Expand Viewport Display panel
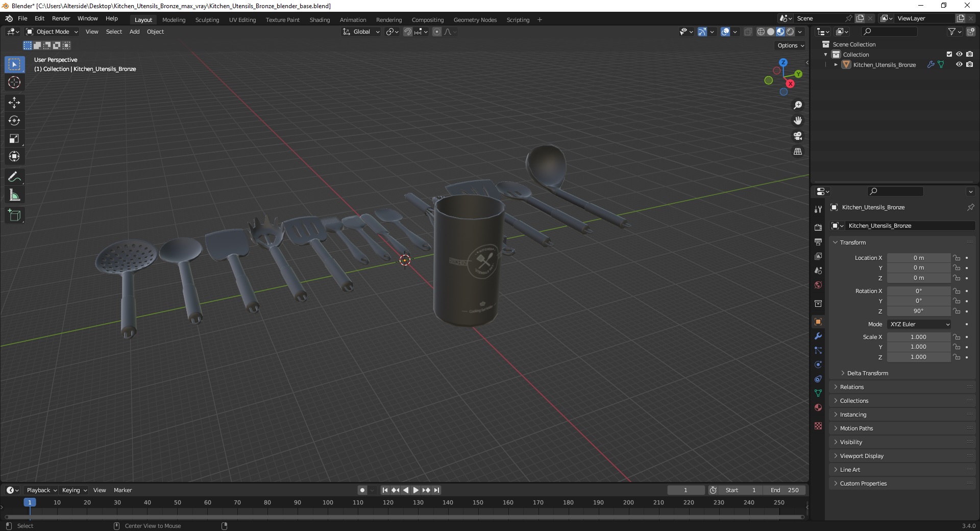 point(862,456)
